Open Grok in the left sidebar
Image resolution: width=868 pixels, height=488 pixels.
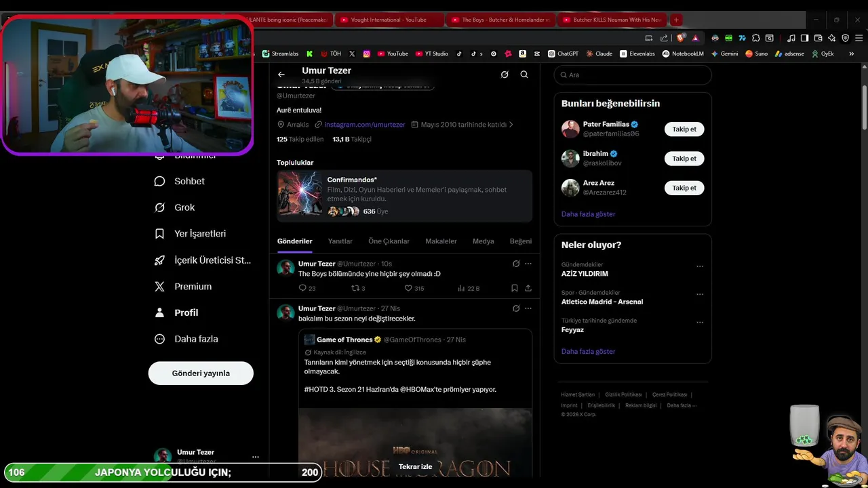point(175,207)
